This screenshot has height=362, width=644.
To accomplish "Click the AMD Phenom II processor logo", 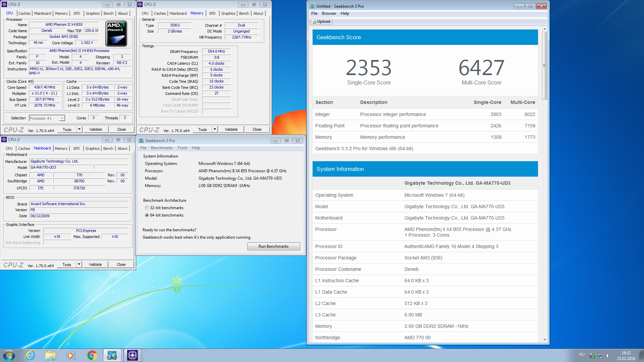I will click(116, 34).
